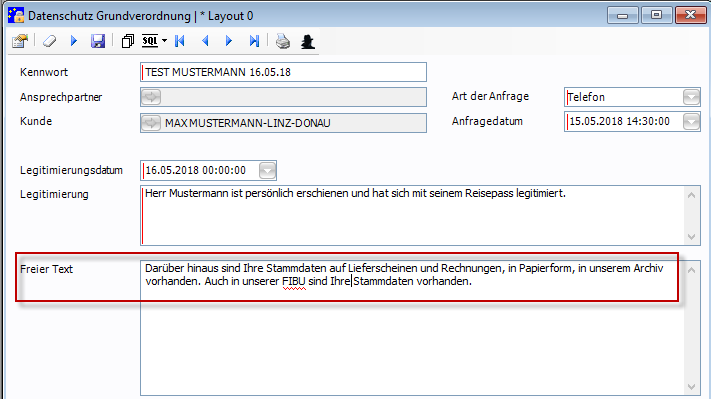Click the black silhouette user icon
Image resolution: width=711 pixels, height=399 pixels.
pyautogui.click(x=308, y=42)
